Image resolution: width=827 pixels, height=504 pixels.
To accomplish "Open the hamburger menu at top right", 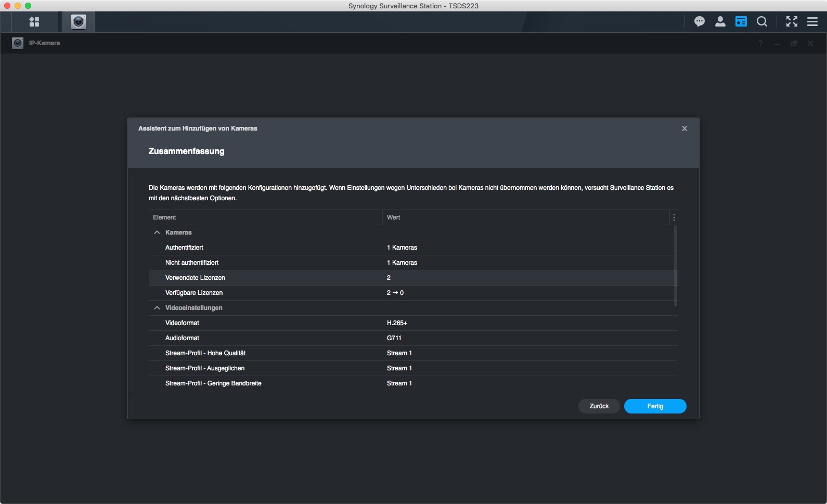I will point(812,21).
